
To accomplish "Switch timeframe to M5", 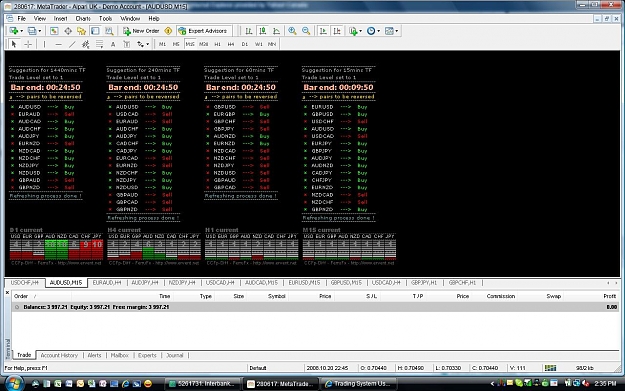I will click(x=176, y=44).
